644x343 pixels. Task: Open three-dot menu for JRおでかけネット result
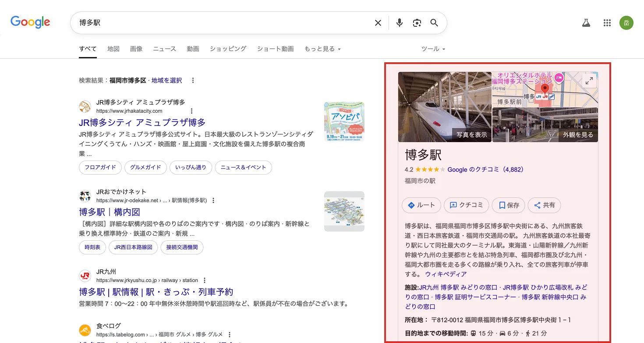(x=213, y=200)
